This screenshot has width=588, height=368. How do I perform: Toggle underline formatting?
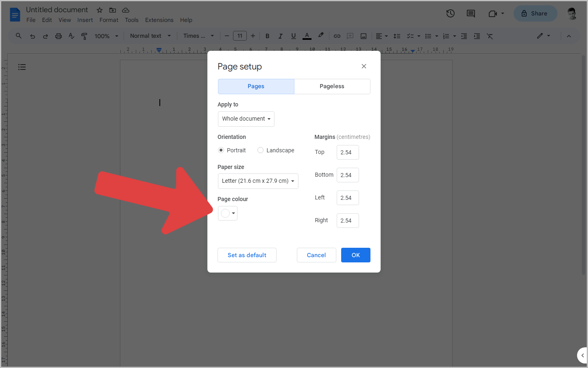(x=293, y=36)
